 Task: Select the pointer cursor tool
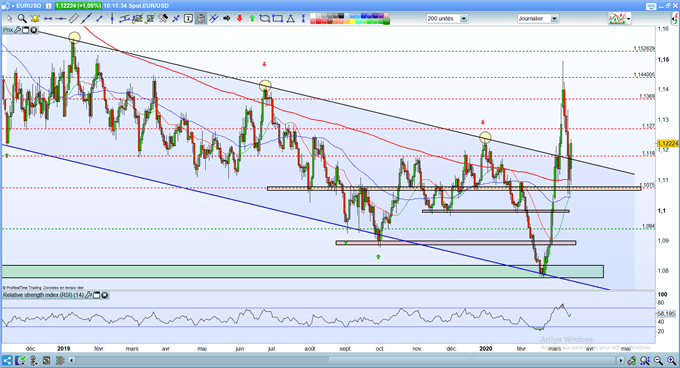[x=10, y=19]
